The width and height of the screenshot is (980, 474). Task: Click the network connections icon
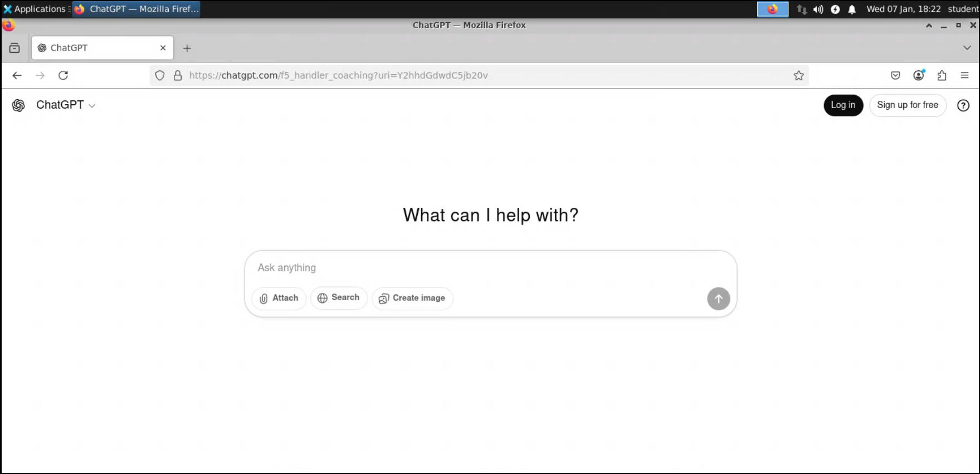point(802,9)
